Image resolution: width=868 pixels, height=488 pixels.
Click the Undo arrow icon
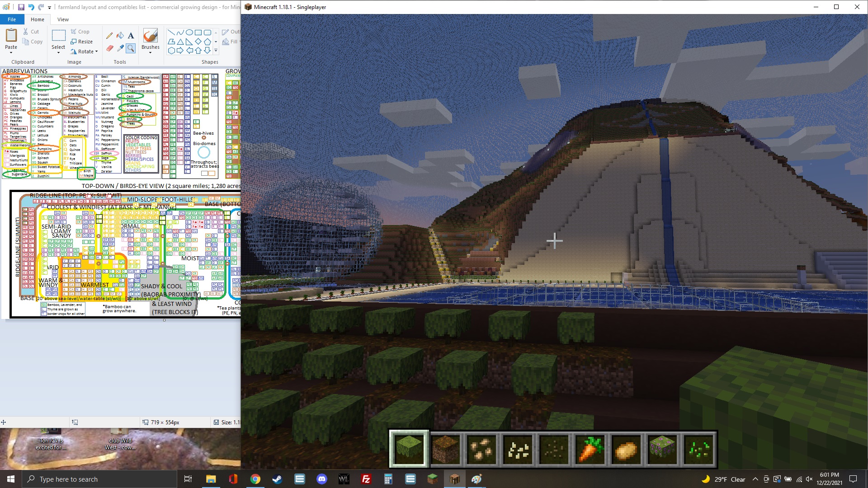pos(31,7)
